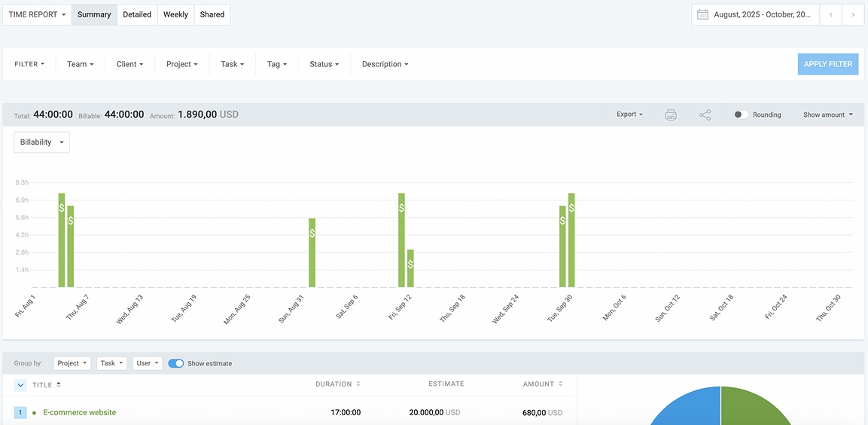Sort by Amount column arrows

[560, 384]
